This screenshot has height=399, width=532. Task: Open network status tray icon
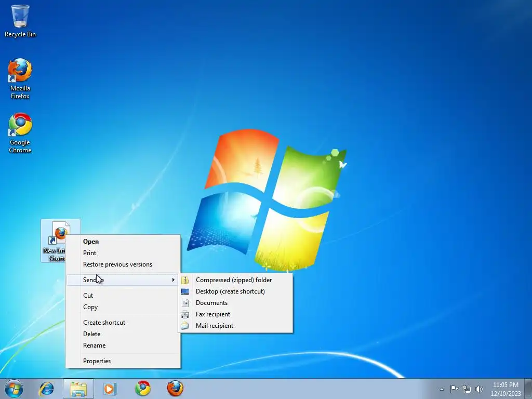click(x=467, y=389)
